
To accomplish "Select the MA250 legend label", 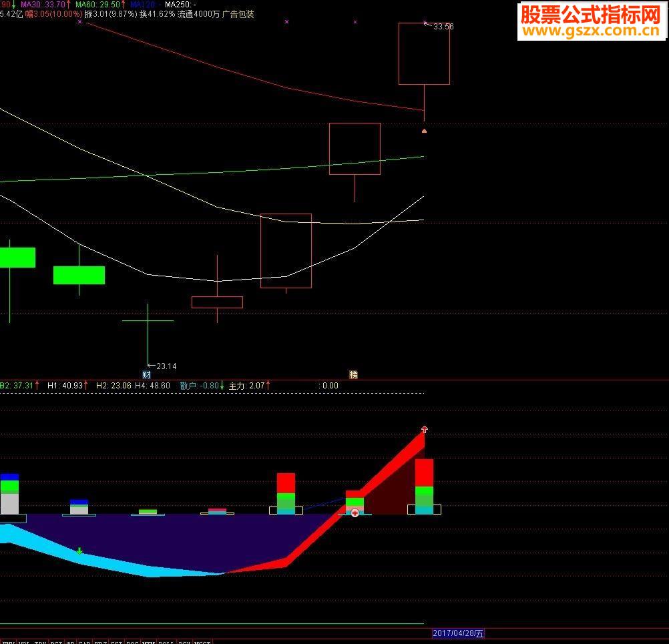I will [x=180, y=5].
